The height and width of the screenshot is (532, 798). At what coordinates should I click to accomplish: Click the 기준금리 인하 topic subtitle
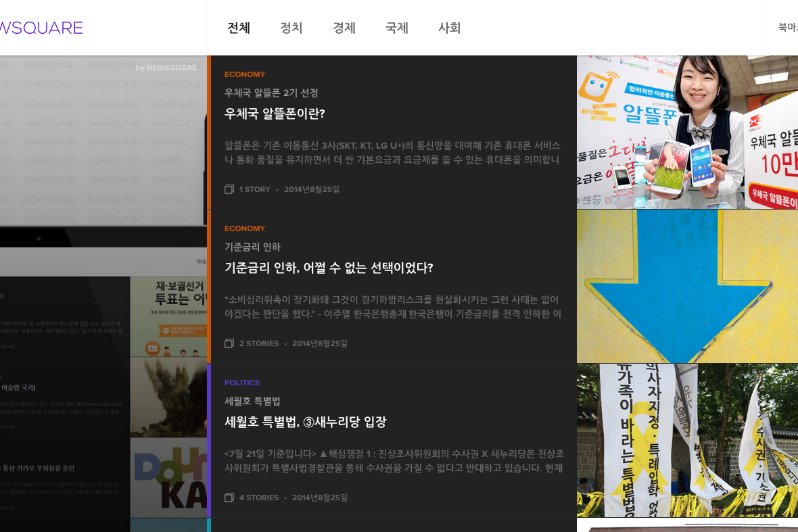click(252, 247)
